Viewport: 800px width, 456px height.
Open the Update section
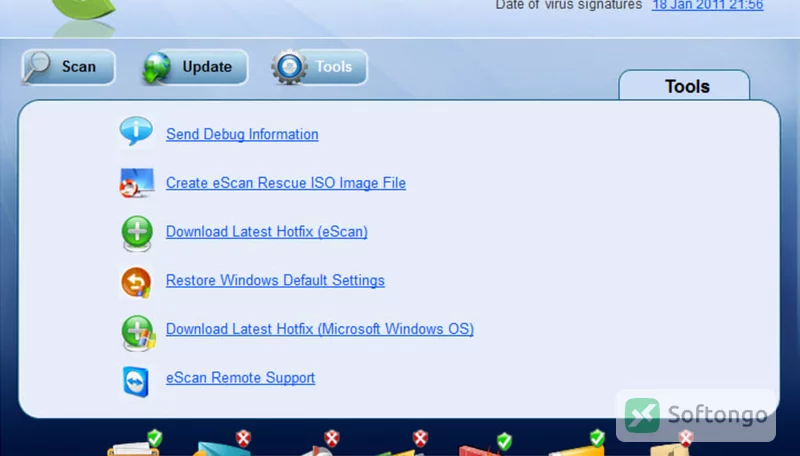tap(195, 67)
